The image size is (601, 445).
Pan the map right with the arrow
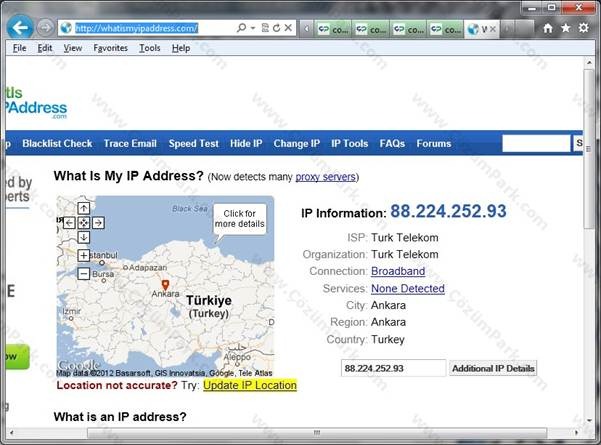pos(98,223)
